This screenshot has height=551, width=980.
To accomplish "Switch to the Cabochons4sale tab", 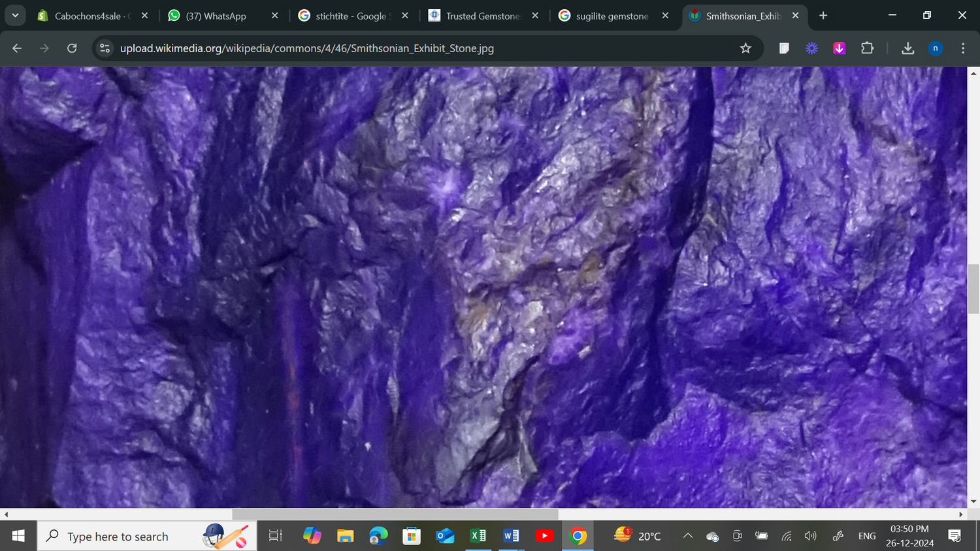I will pyautogui.click(x=91, y=16).
